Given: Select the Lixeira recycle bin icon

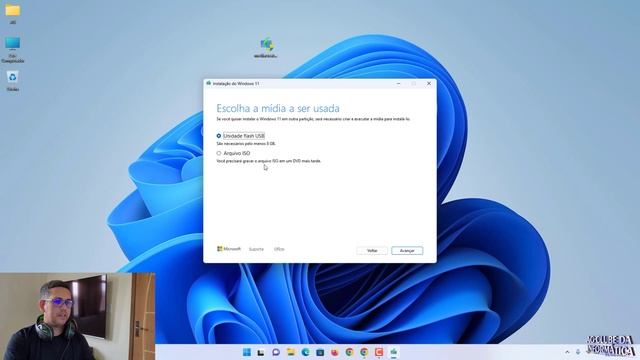Looking at the screenshot, I should tap(13, 81).
